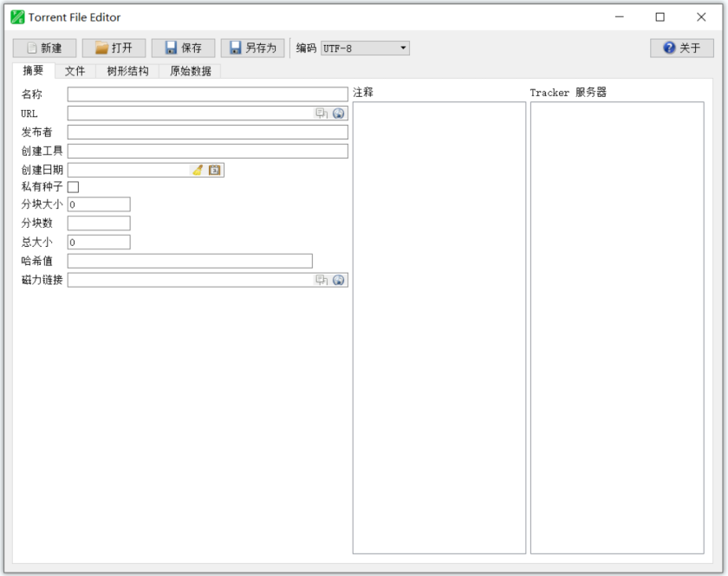The width and height of the screenshot is (728, 576).
Task: Open the calendar icon for 创建日期
Action: (215, 170)
